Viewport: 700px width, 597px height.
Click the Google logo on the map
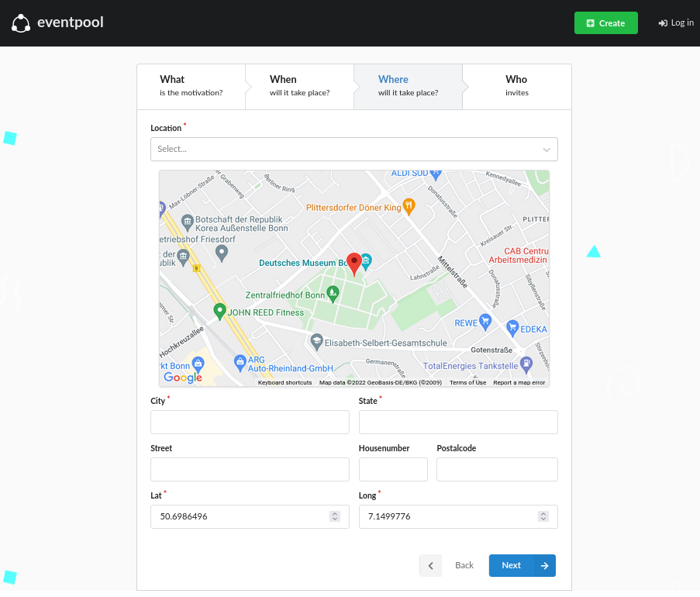click(183, 379)
